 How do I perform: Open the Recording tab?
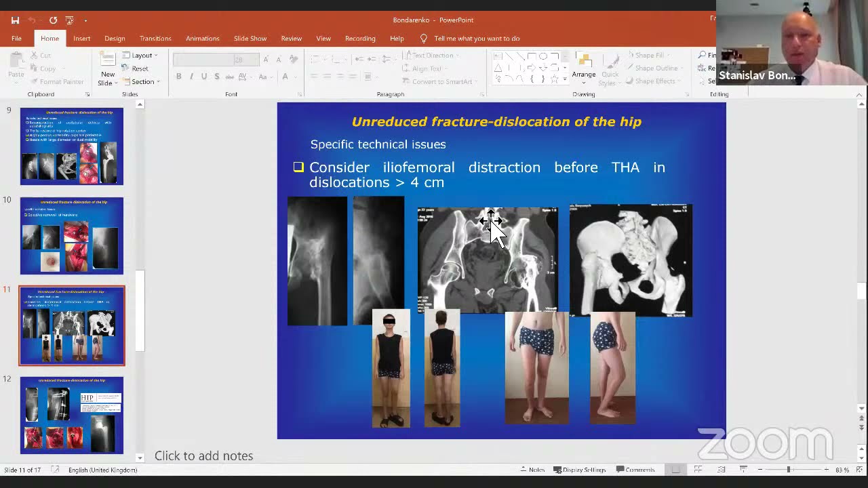(x=360, y=39)
